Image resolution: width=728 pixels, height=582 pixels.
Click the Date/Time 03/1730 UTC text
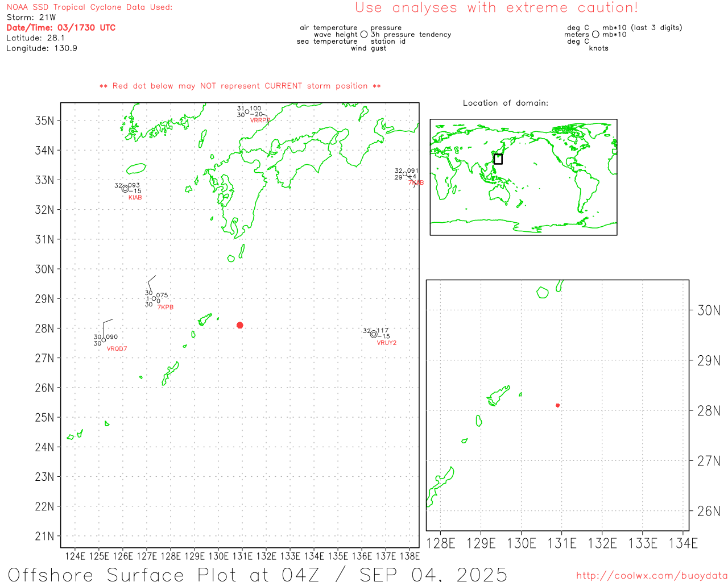(61, 27)
